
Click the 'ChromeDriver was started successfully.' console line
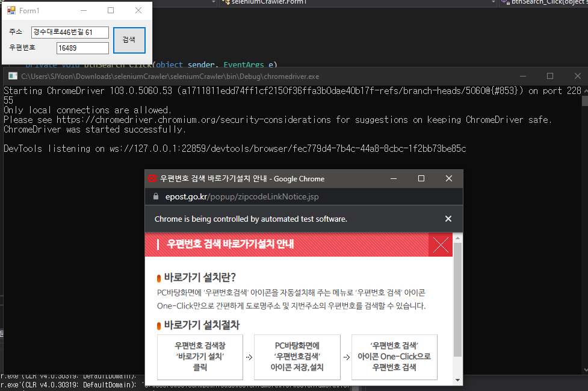[x=95, y=130]
